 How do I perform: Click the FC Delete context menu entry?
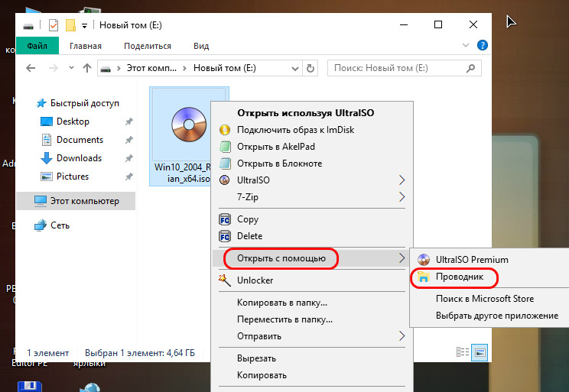click(x=312, y=236)
